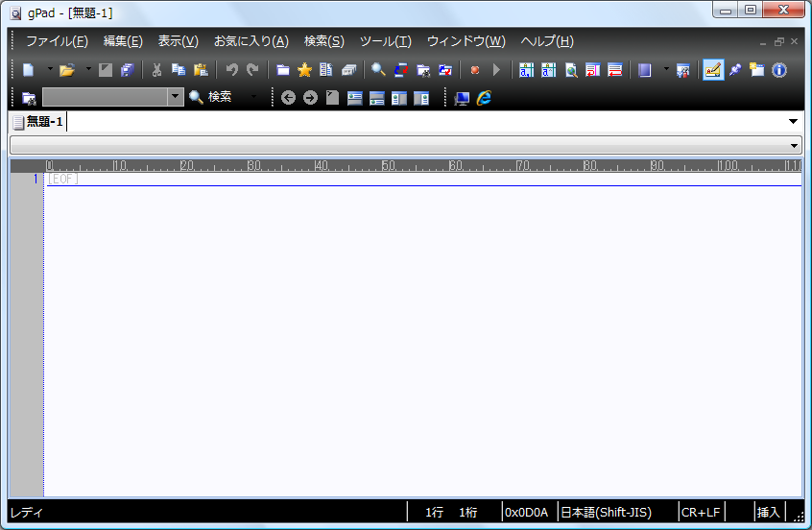Screen dimensions: 812x530
Task: Open the ファイル(F) menu
Action: point(57,41)
